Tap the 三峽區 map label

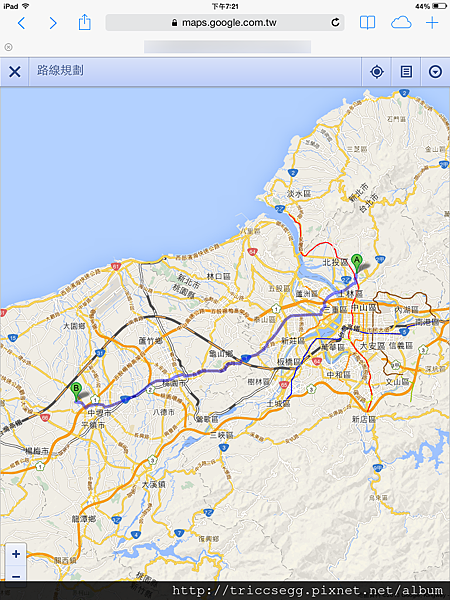[x=222, y=435]
